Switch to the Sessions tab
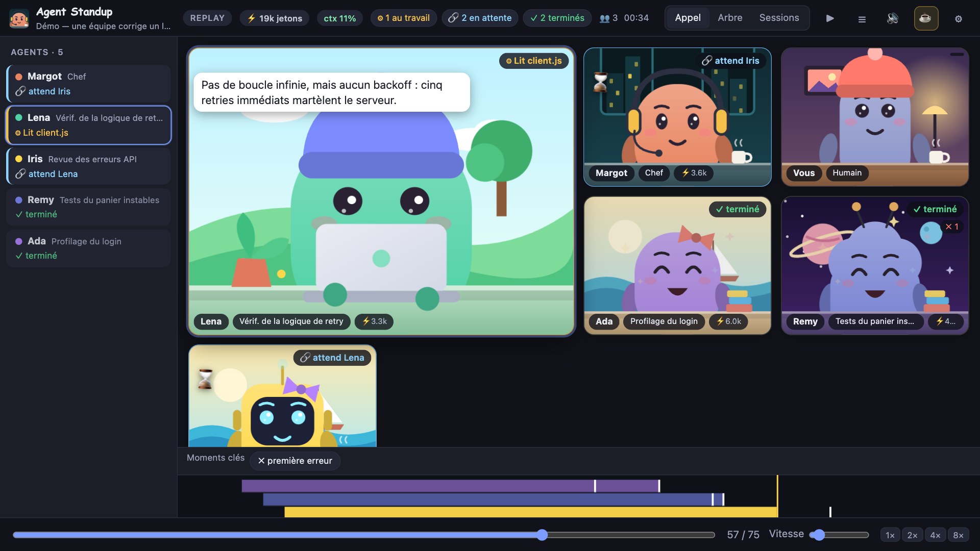The width and height of the screenshot is (980, 551). [x=779, y=18]
